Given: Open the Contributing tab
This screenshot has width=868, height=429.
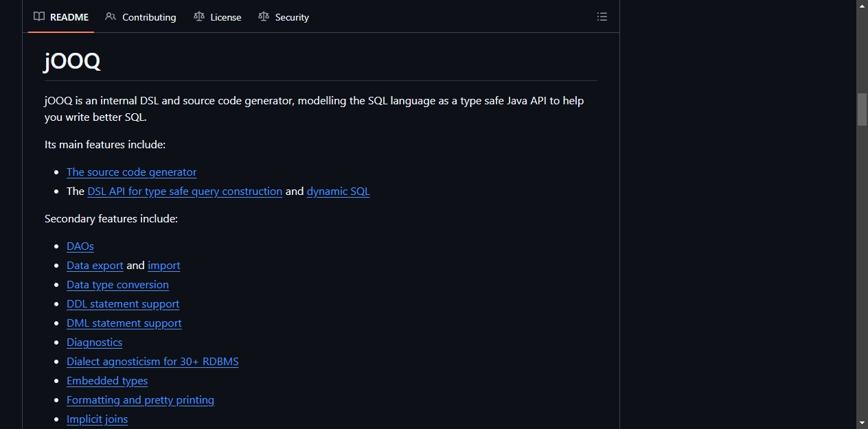Looking at the screenshot, I should 141,17.
